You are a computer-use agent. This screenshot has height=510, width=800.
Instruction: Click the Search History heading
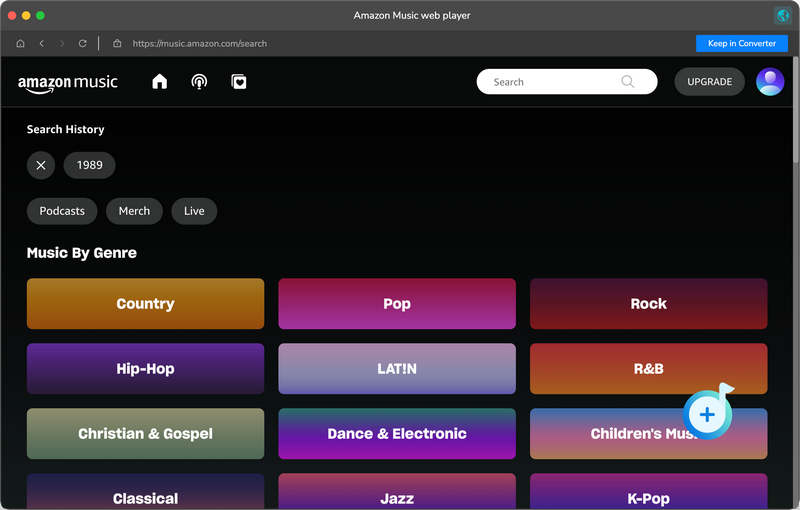click(65, 130)
